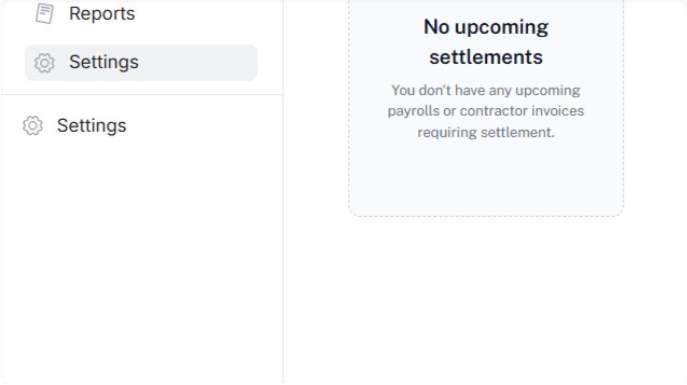Screen dimensions: 687x385
Task: Click the 'You don't have any upcoming' line
Action: coord(485,91)
